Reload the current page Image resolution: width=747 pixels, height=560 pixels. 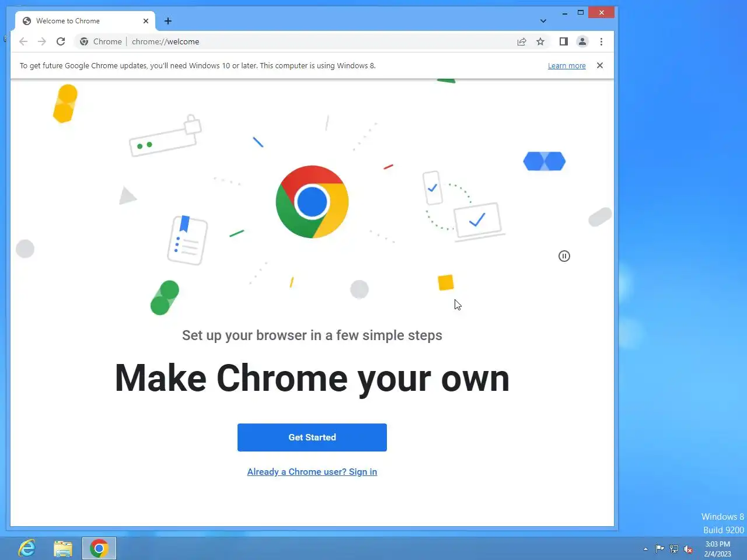(x=61, y=41)
